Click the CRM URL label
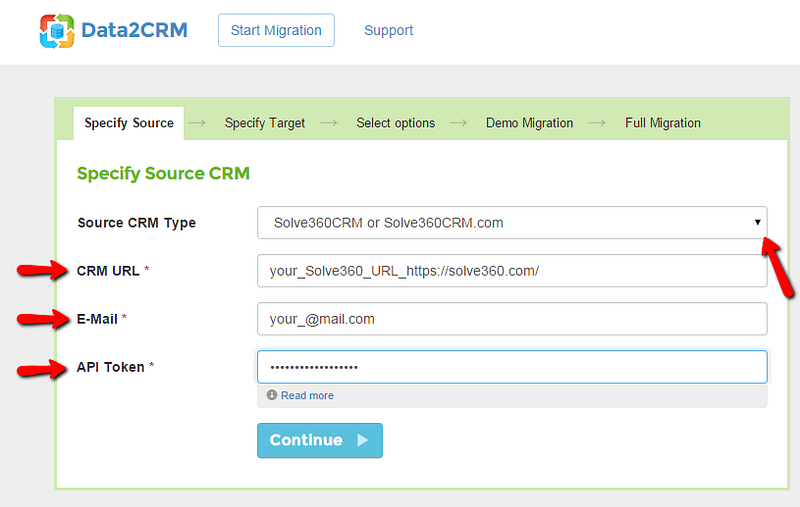 pos(108,271)
